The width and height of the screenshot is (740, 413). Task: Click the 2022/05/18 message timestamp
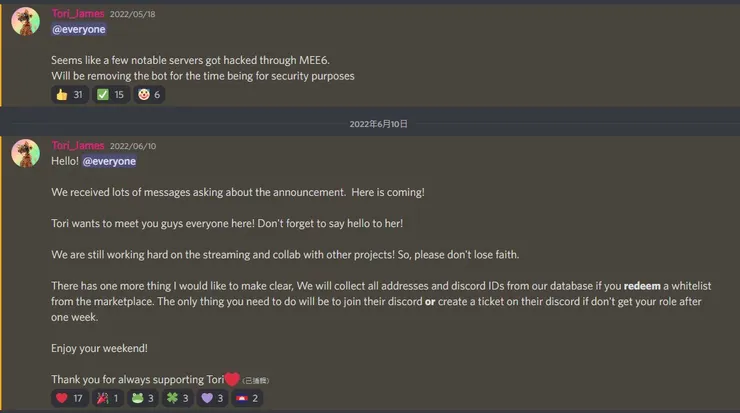[x=133, y=14]
